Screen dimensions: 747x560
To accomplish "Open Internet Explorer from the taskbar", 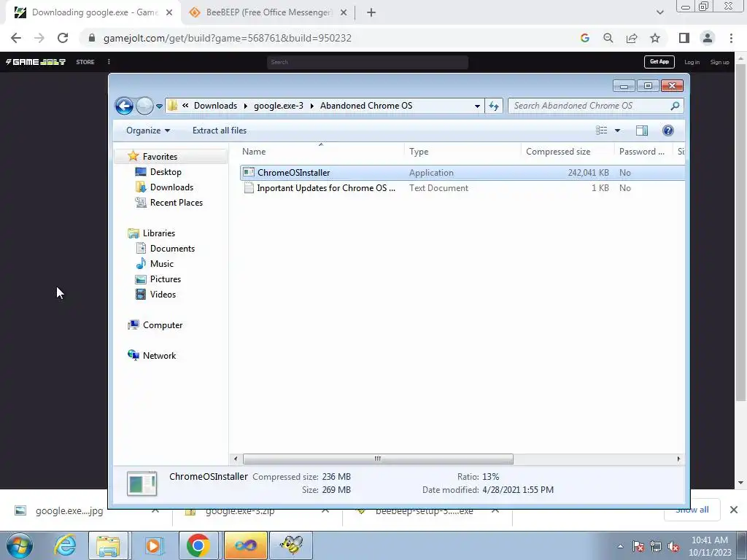I will (x=65, y=545).
